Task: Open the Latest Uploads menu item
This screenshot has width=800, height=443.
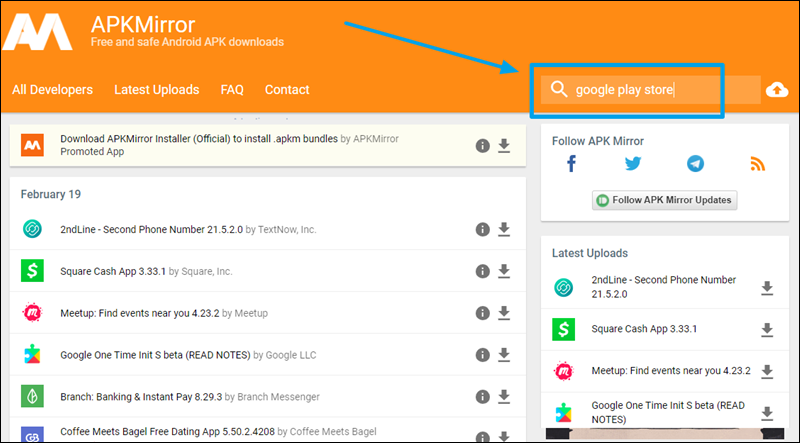Action: [157, 90]
